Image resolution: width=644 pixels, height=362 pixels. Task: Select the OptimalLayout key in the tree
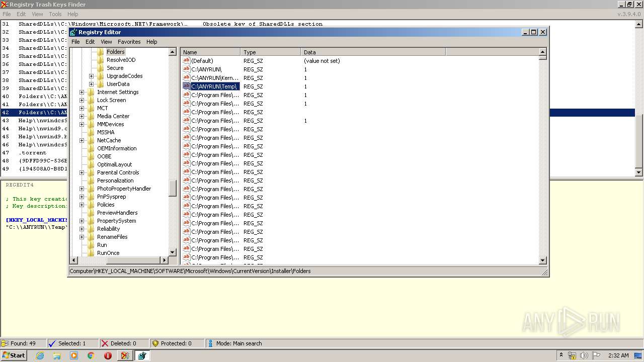(114, 164)
